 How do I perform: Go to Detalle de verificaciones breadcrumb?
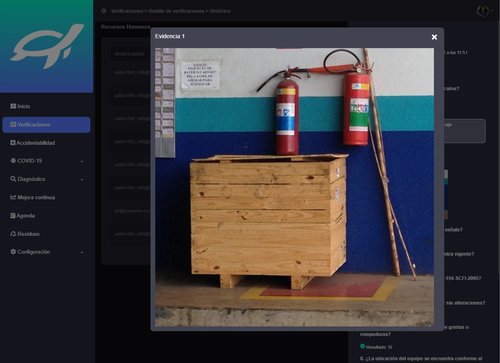[x=176, y=11]
